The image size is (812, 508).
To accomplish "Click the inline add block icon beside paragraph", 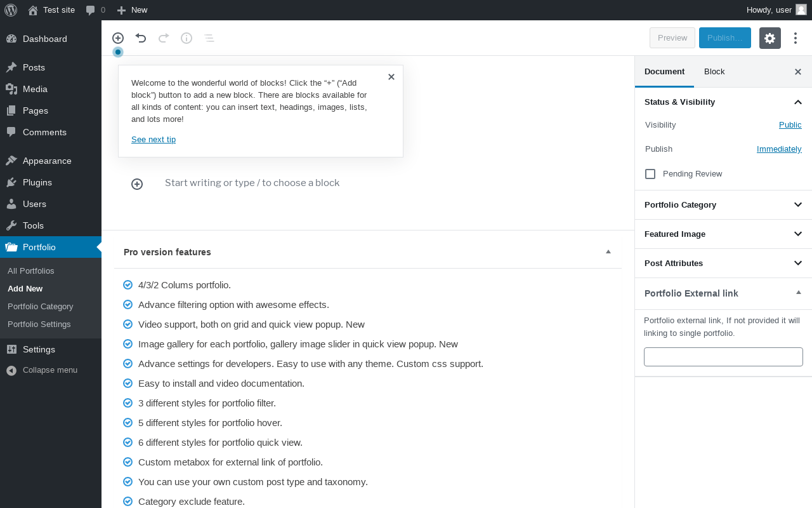I will point(137,184).
